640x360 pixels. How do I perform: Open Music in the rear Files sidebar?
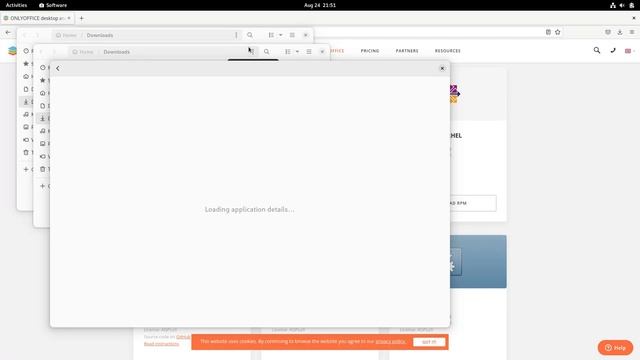pyautogui.click(x=26, y=114)
